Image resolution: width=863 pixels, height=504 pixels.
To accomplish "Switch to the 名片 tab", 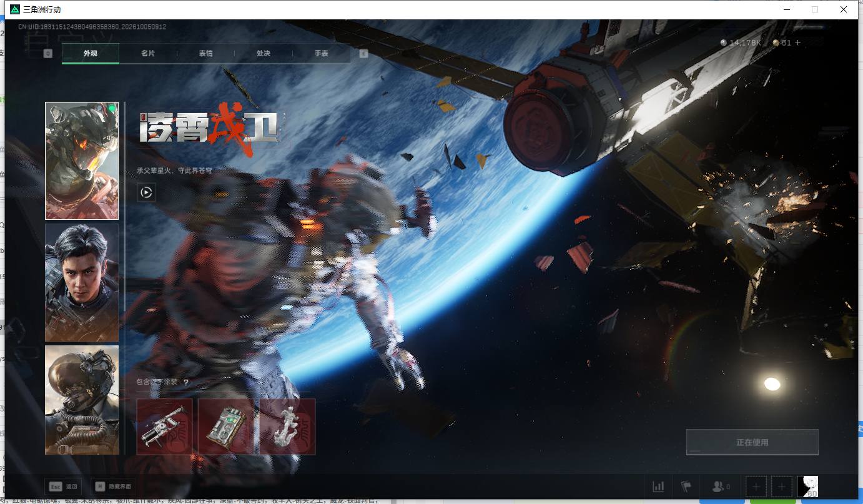I will coord(148,54).
